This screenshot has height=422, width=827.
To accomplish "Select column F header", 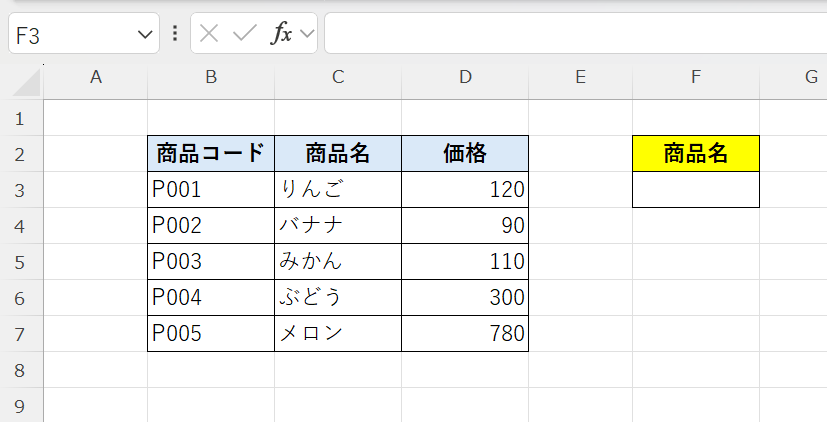I will [696, 78].
